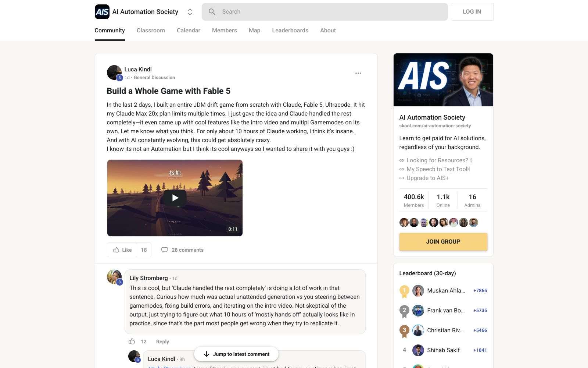This screenshot has height=368, width=588.
Task: Jump to latest comment
Action: [x=236, y=354]
